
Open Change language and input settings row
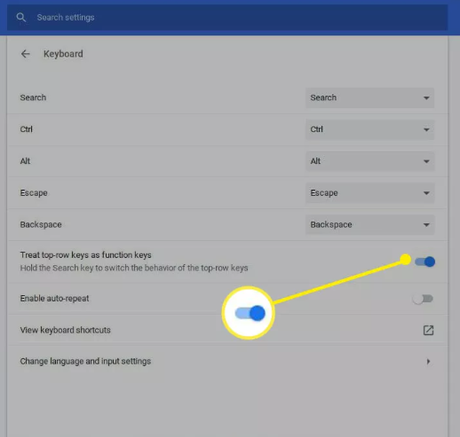tap(227, 361)
